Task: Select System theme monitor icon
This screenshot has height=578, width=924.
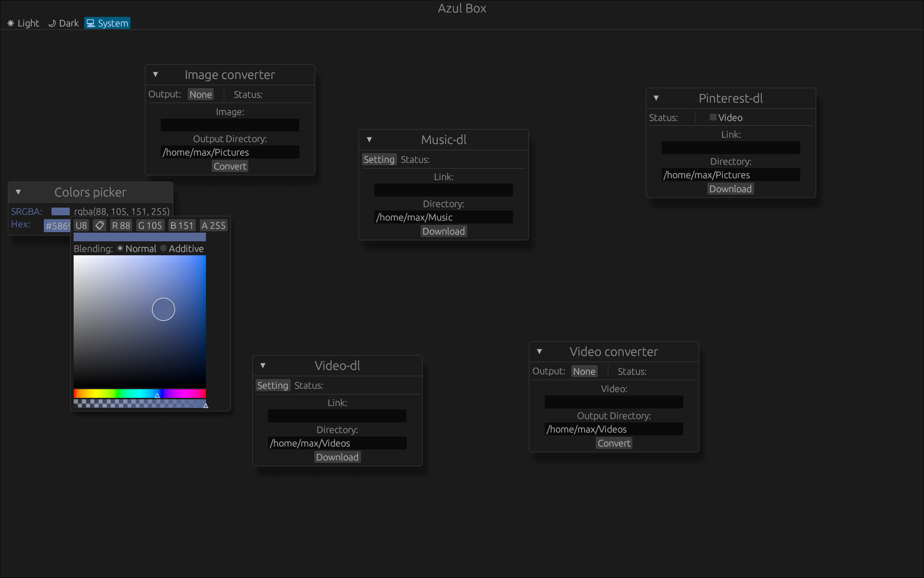Action: coord(90,23)
